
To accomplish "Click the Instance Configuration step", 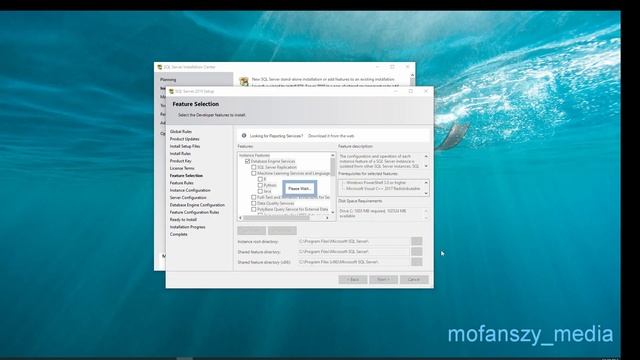I will coord(190,190).
